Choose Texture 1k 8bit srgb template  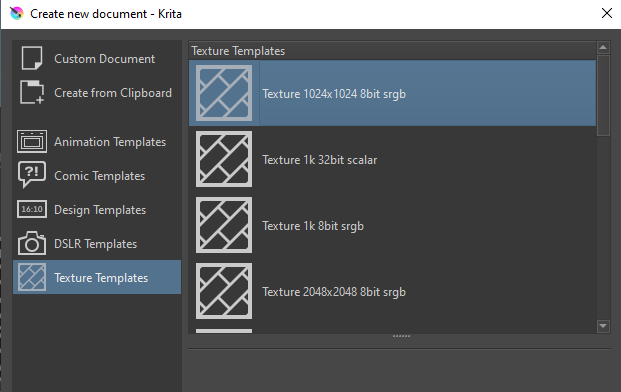coord(392,225)
